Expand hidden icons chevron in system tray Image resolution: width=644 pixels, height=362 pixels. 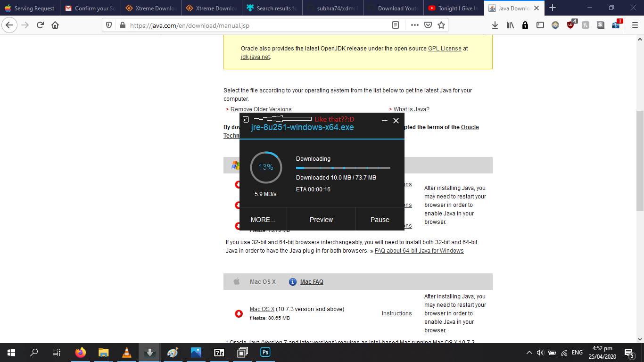coord(529,352)
